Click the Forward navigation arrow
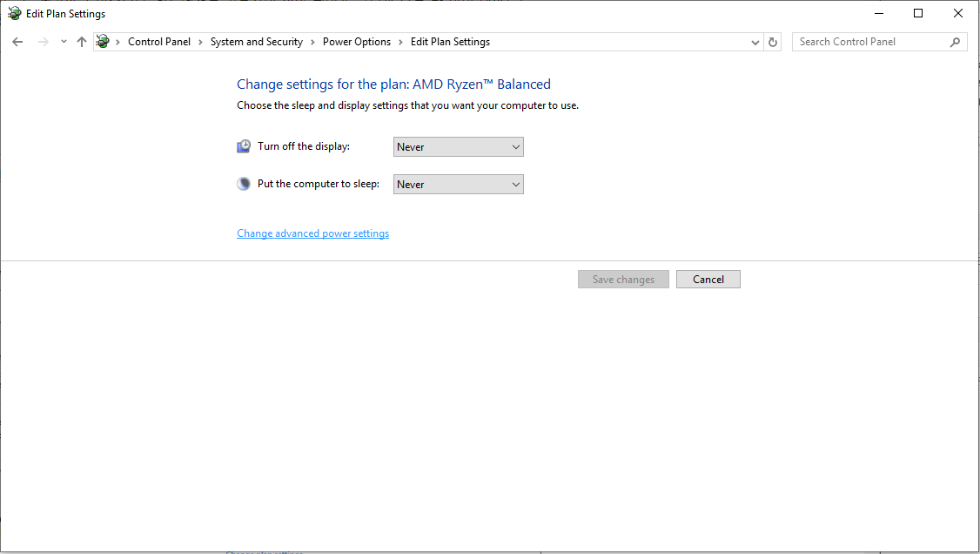Image resolution: width=980 pixels, height=554 pixels. (x=43, y=42)
